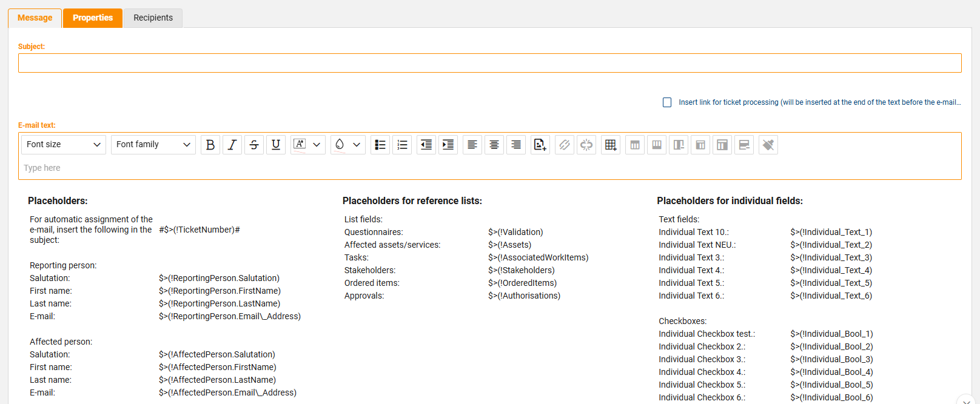
Task: Click the #$>(!TicketNumber)# placeholder
Action: 200,230
